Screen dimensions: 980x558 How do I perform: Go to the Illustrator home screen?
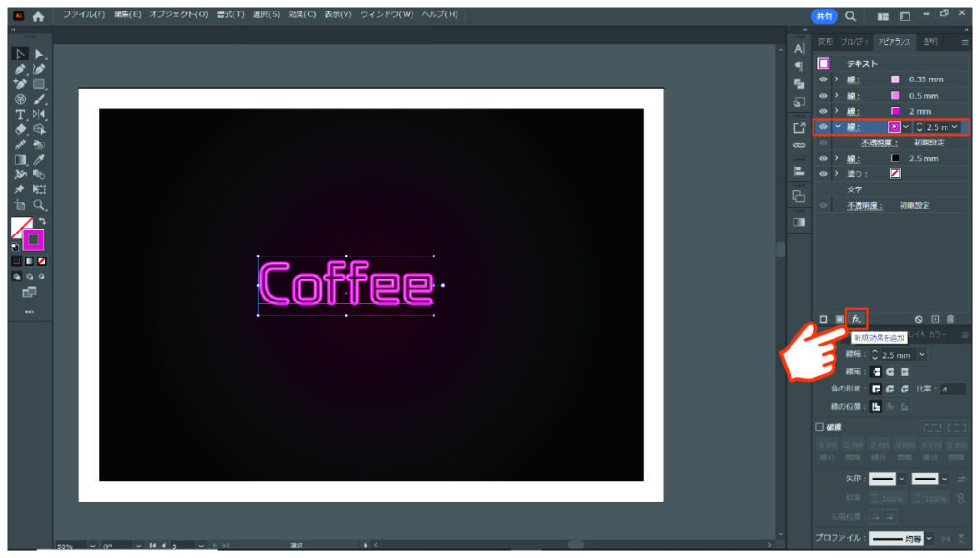coord(38,17)
